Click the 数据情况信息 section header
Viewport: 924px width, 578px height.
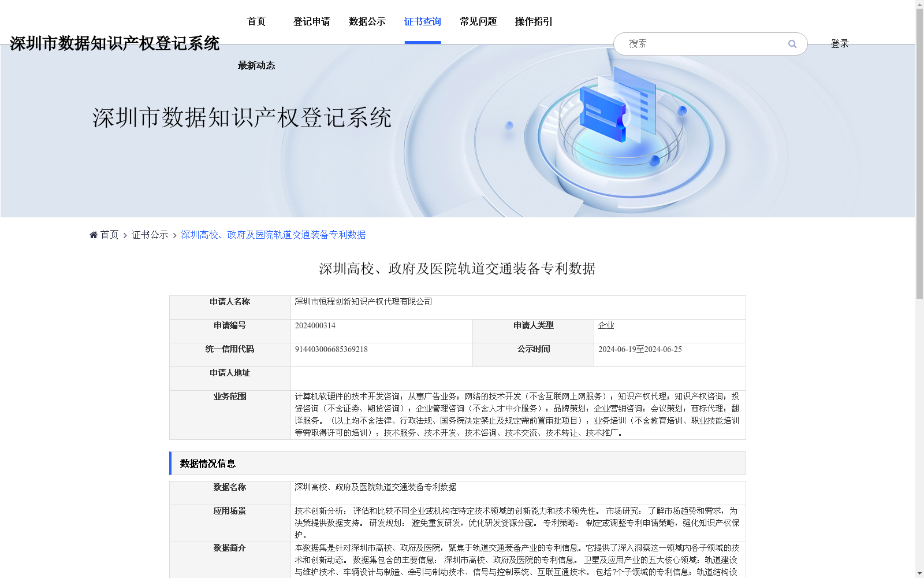pyautogui.click(x=208, y=463)
